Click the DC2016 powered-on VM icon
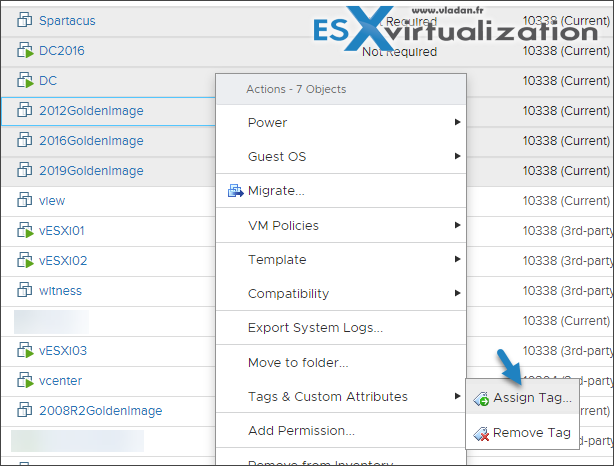The width and height of the screenshot is (614, 466). 25,50
